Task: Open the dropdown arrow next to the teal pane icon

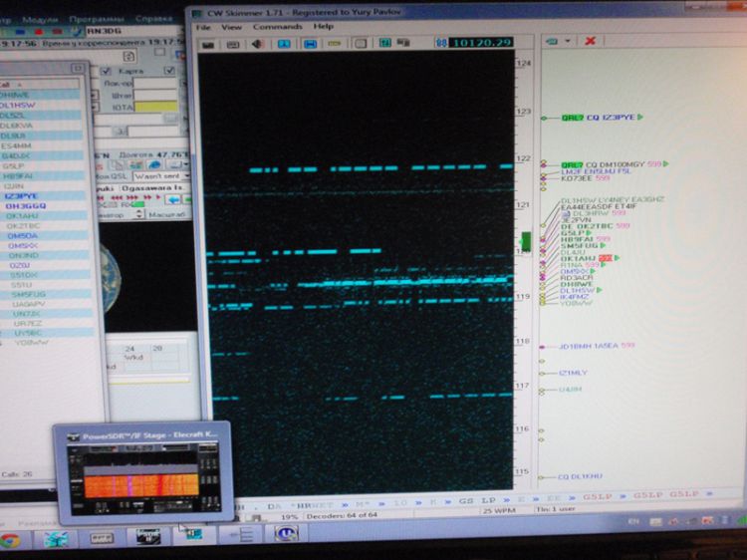Action: pos(568,42)
